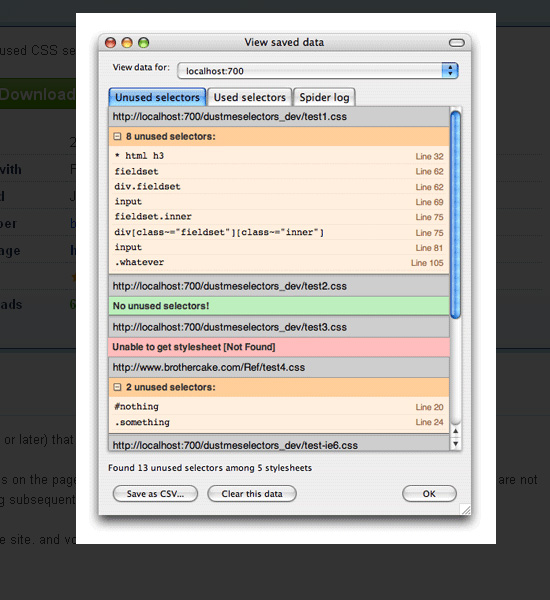550x600 pixels.
Task: Switch to the Used selectors tab
Action: [250, 97]
